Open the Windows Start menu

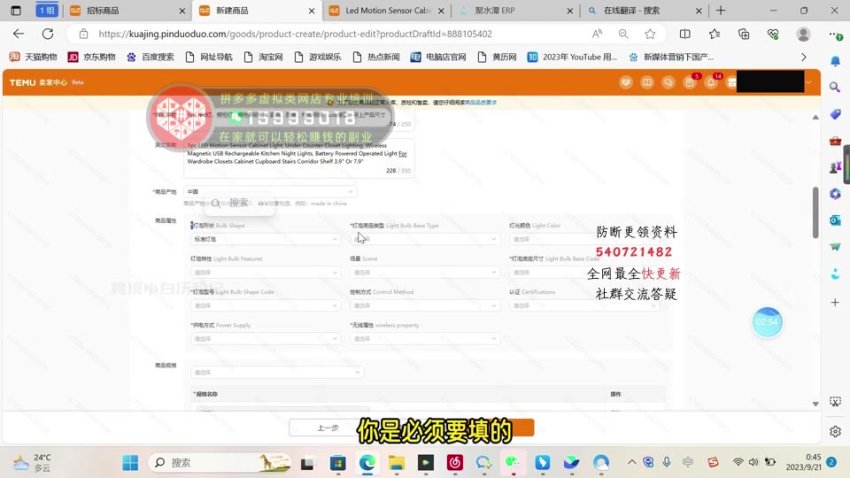(x=130, y=462)
